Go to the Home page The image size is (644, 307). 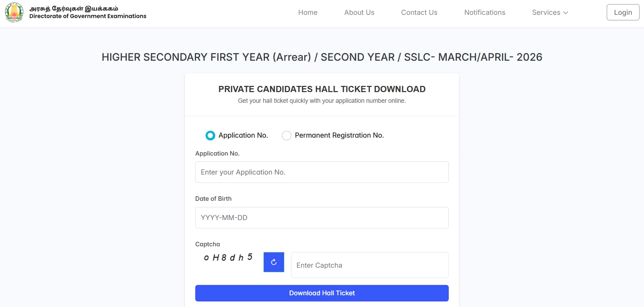pyautogui.click(x=308, y=12)
